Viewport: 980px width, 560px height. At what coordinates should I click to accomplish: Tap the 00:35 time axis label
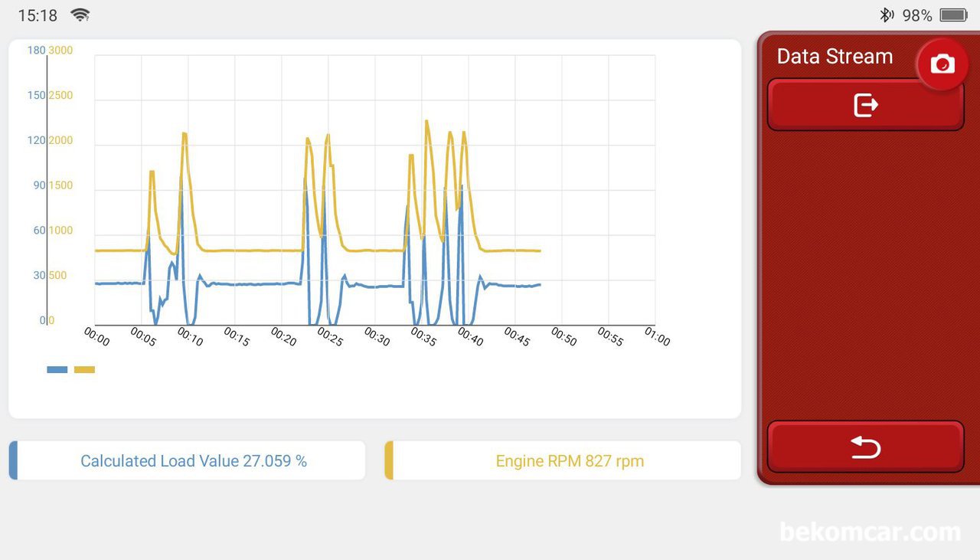(423, 336)
